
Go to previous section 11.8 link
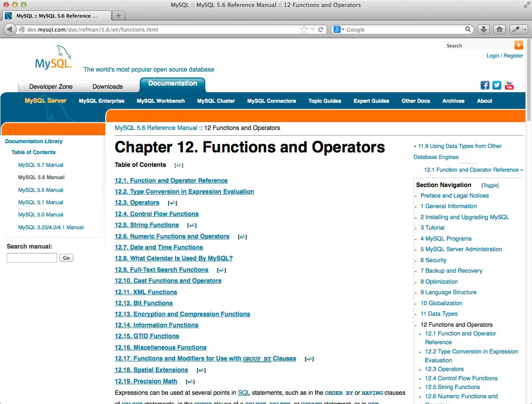pyautogui.click(x=457, y=151)
